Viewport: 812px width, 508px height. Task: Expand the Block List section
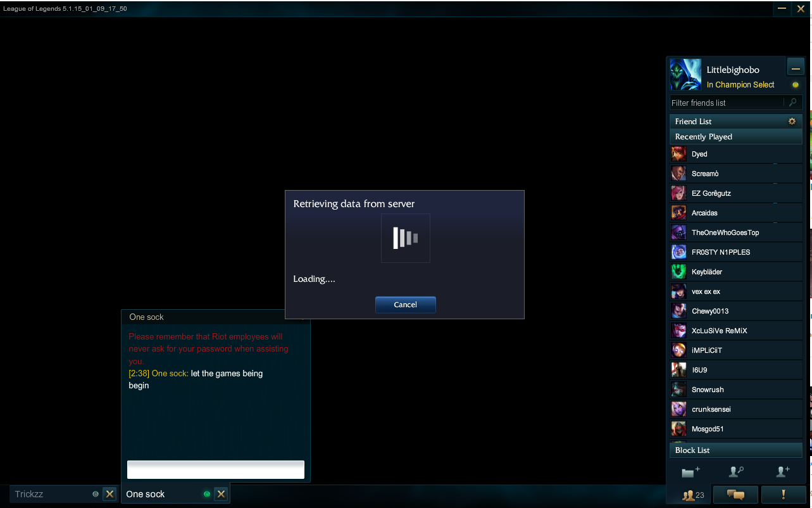736,450
